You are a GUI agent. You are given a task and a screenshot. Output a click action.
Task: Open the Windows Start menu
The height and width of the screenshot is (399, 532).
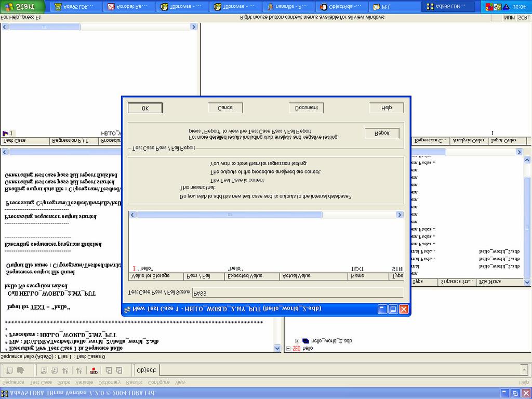click(22, 6)
